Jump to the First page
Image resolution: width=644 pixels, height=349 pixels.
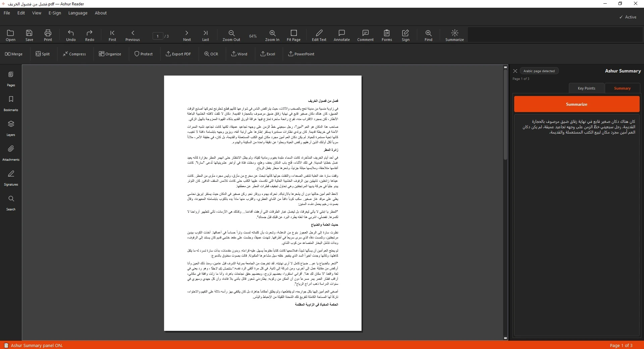coord(112,35)
